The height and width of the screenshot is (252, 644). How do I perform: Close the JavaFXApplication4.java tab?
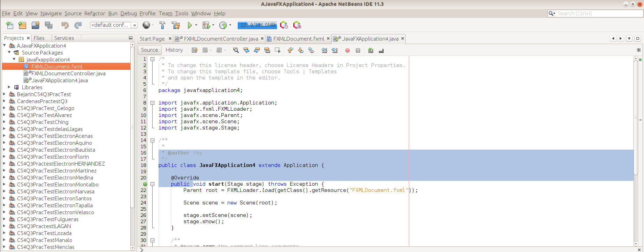[402, 39]
